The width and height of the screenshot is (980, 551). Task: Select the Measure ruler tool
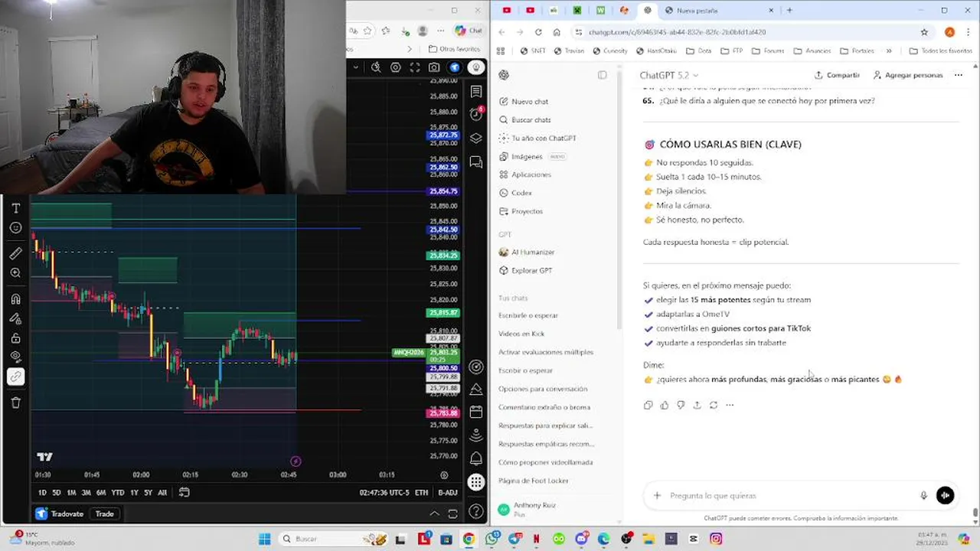[x=15, y=253]
